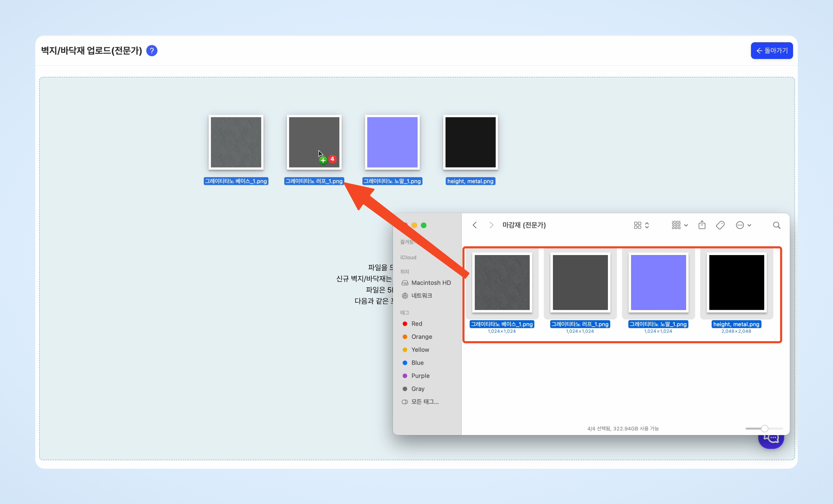Click the blue question mark help icon

pyautogui.click(x=152, y=51)
